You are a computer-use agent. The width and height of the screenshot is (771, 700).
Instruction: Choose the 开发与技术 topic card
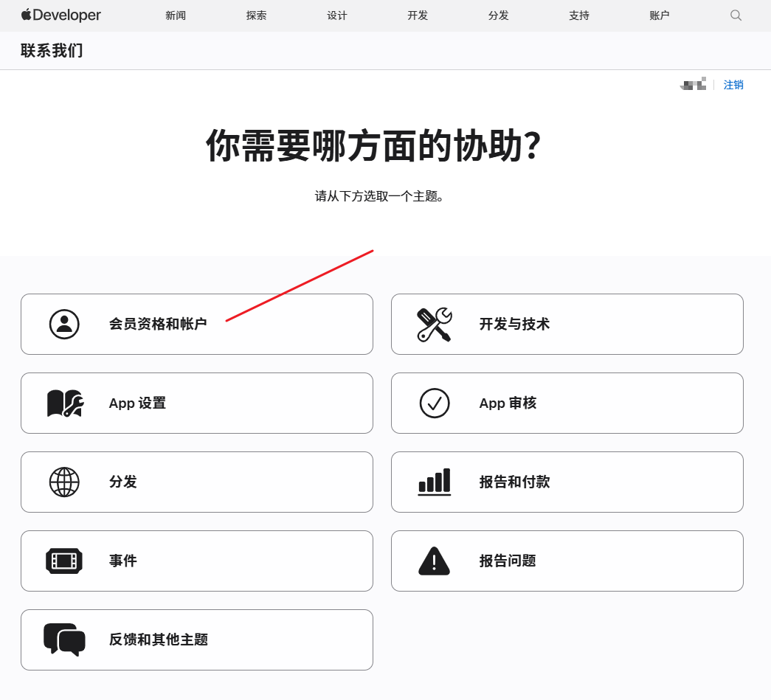pyautogui.click(x=567, y=325)
